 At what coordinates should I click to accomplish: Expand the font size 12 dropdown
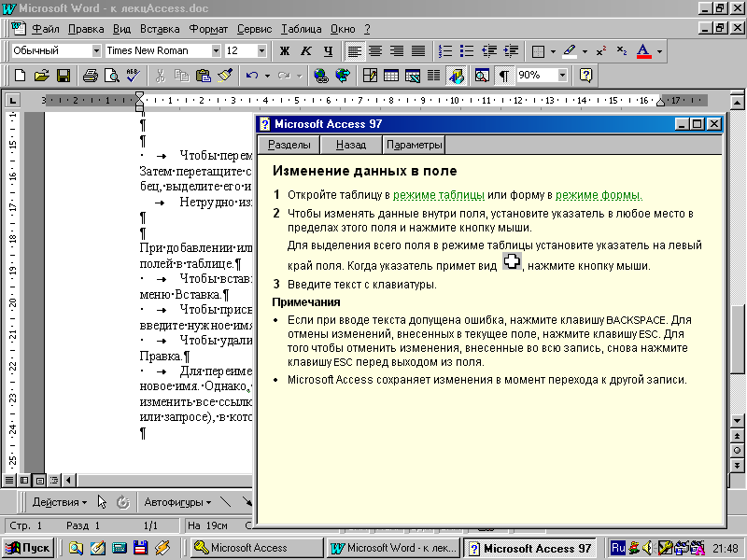[261, 50]
